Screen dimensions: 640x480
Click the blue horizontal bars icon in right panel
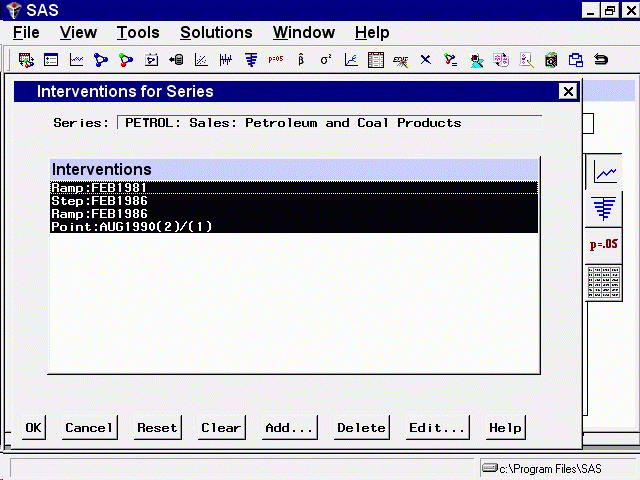(604, 208)
